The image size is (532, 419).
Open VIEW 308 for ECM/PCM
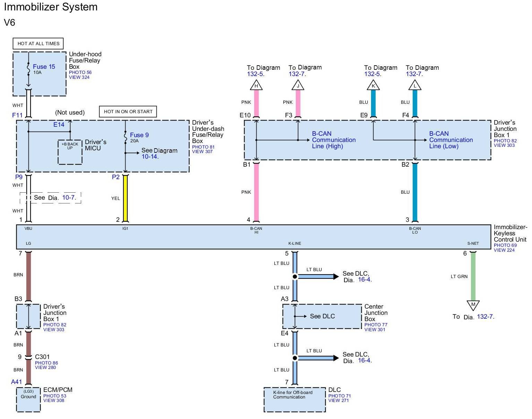(54, 401)
